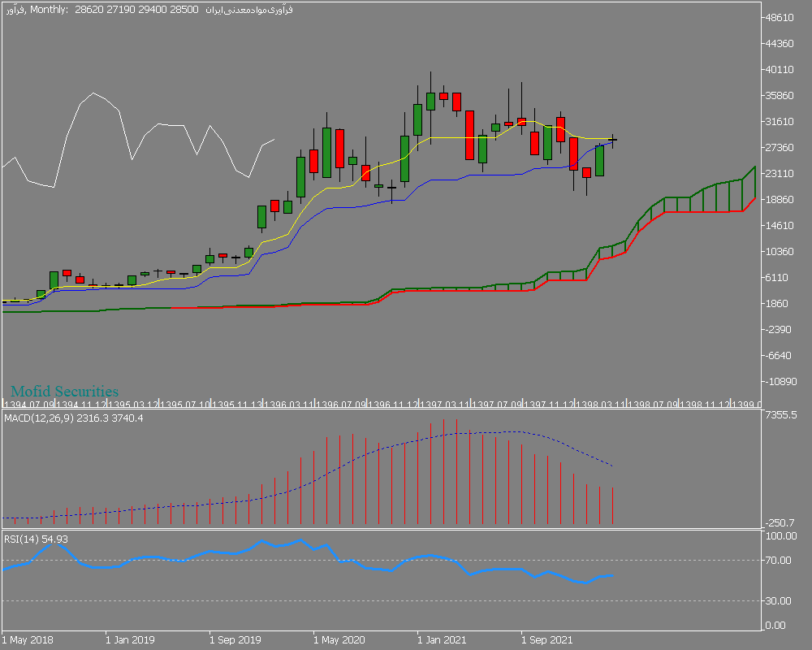Click the 44360 price axis label
812x650 pixels.
click(x=780, y=44)
